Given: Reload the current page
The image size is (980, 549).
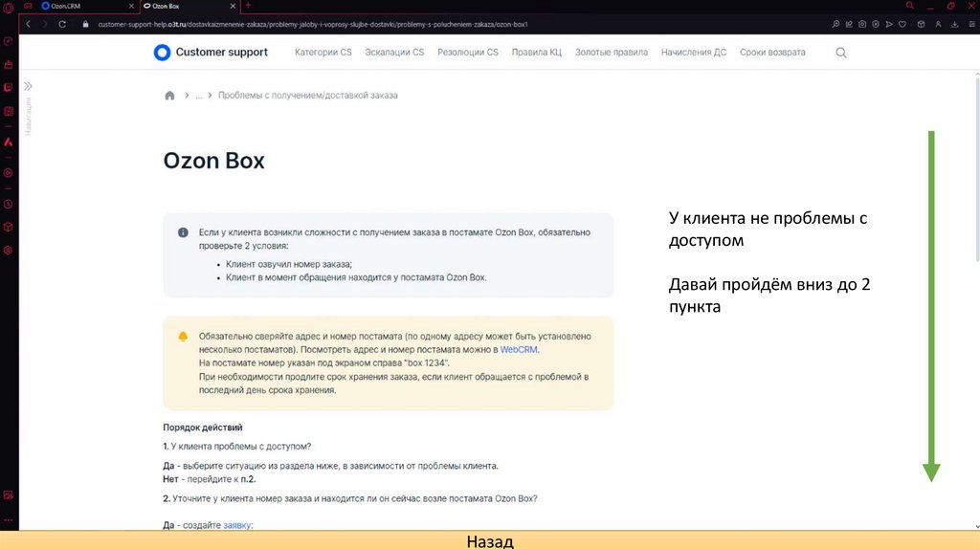Looking at the screenshot, I should [62, 24].
